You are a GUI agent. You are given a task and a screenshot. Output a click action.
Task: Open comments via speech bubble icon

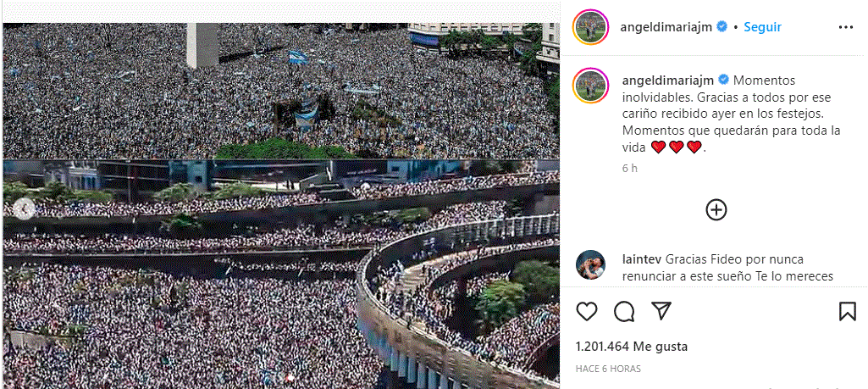(x=624, y=311)
